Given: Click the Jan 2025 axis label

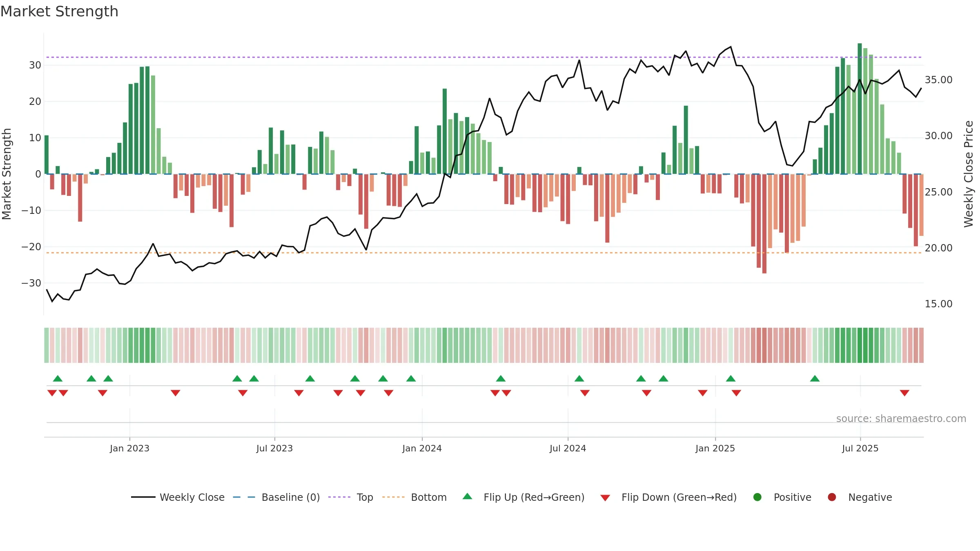Looking at the screenshot, I should click(715, 449).
